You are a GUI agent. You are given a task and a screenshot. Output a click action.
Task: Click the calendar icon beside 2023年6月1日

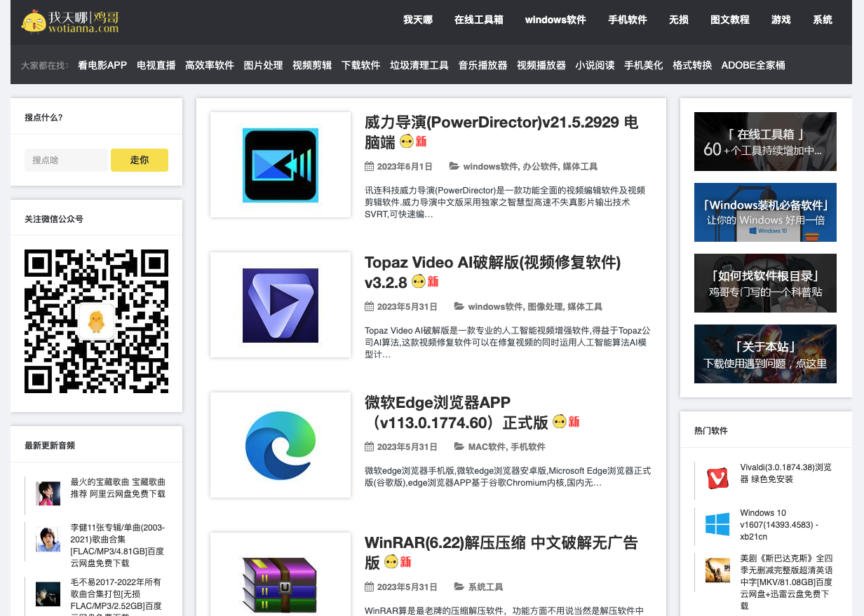tap(369, 167)
